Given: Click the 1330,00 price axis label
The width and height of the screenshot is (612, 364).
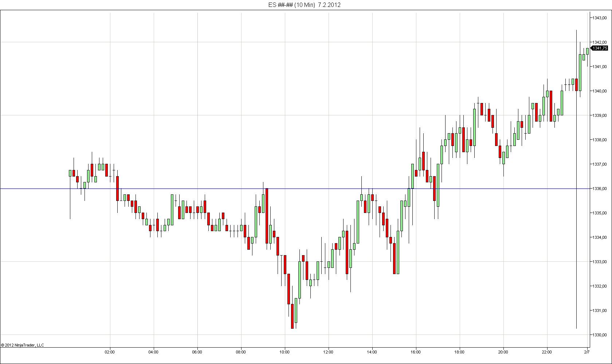Looking at the screenshot, I should coord(600,335).
